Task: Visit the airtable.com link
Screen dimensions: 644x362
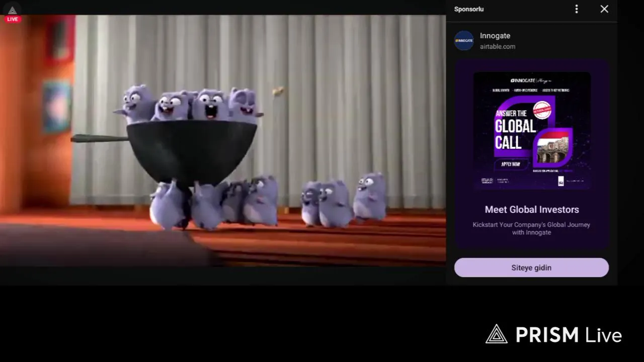Action: click(x=498, y=46)
